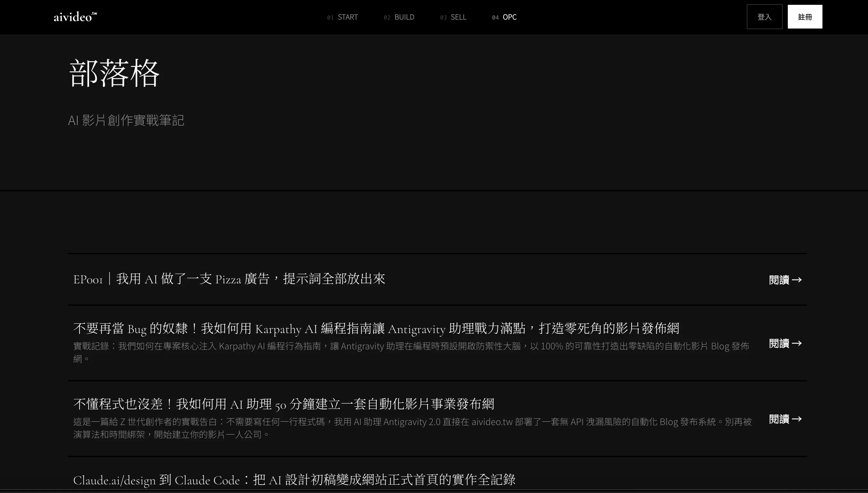The height and width of the screenshot is (493, 868).
Task: Click 閱讀 → for the EP001 Pizza article
Action: [785, 280]
